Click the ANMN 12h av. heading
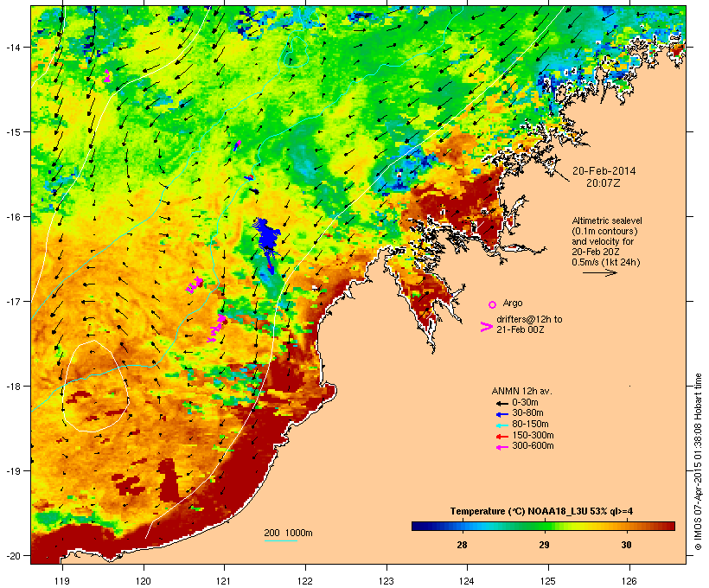The image size is (709, 588). coord(521,391)
